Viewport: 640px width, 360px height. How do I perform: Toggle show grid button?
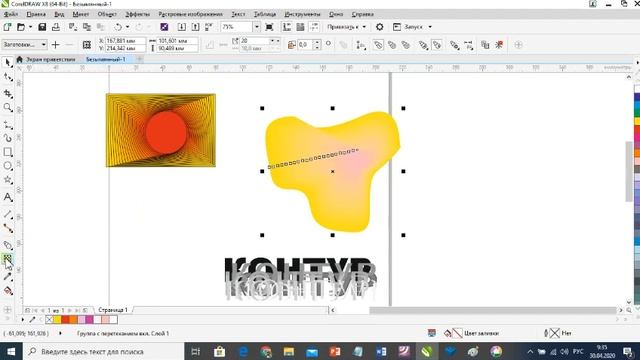(x=301, y=27)
